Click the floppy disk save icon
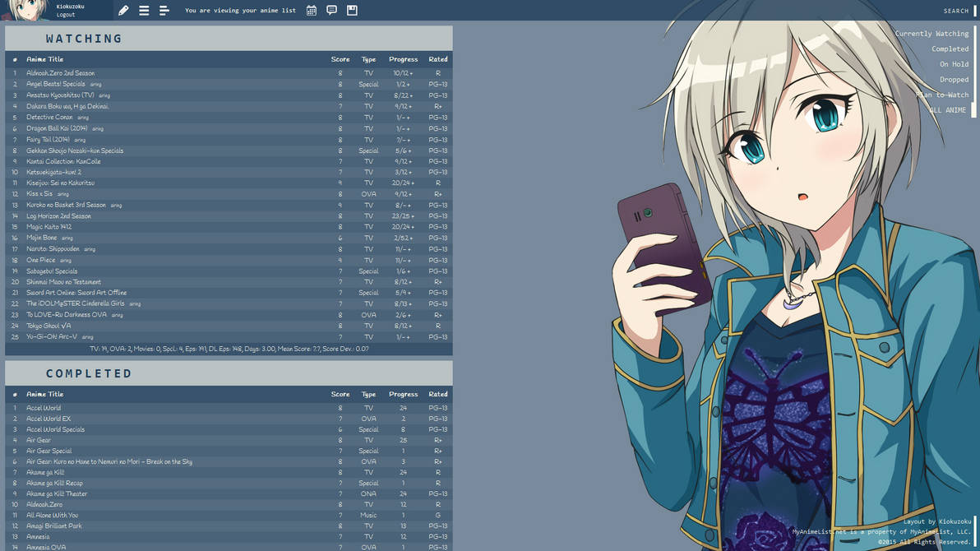The height and width of the screenshot is (551, 980). (352, 10)
